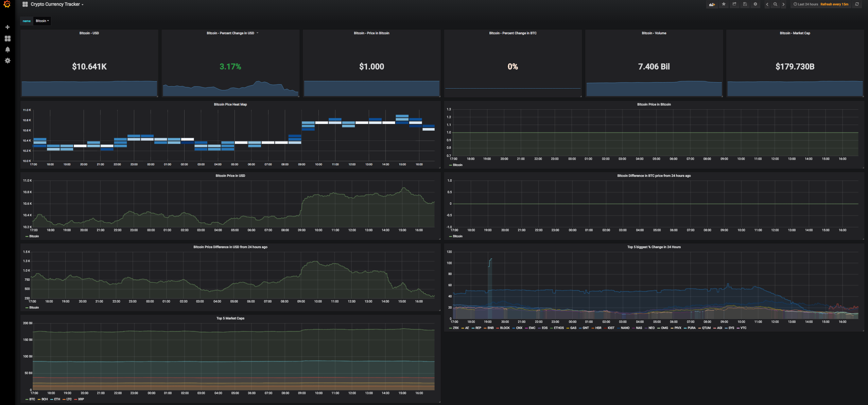Save the dashboard with floppy icon
Screen dimensions: 868x405
[x=745, y=4]
